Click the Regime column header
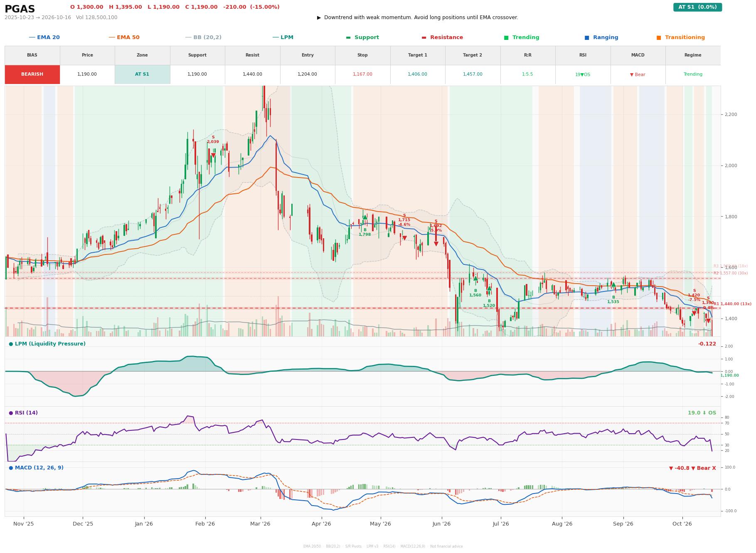 click(693, 55)
